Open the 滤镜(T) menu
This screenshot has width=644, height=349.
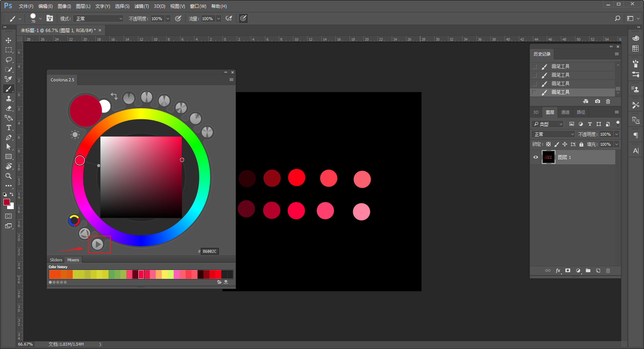click(x=142, y=6)
